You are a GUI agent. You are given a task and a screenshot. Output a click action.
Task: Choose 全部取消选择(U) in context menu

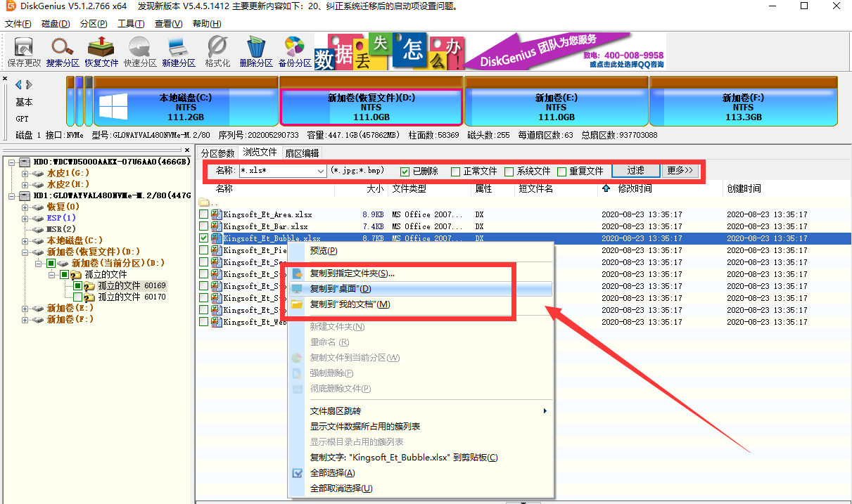pyautogui.click(x=421, y=489)
